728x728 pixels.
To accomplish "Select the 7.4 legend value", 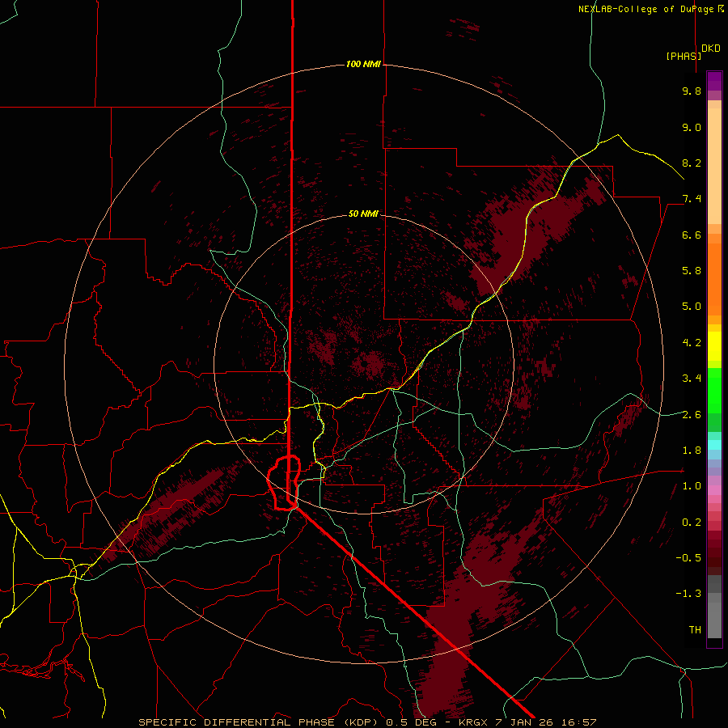I will (x=692, y=199).
